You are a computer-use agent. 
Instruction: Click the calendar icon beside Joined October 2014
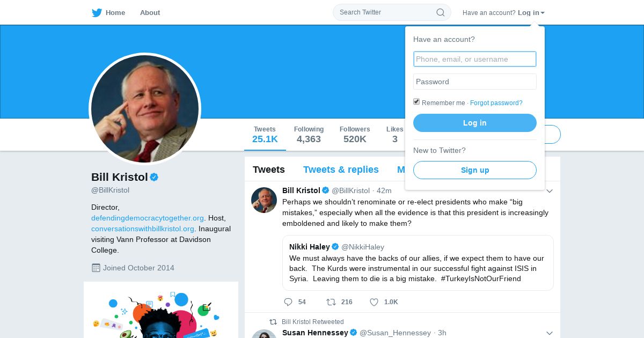pyautogui.click(x=96, y=268)
